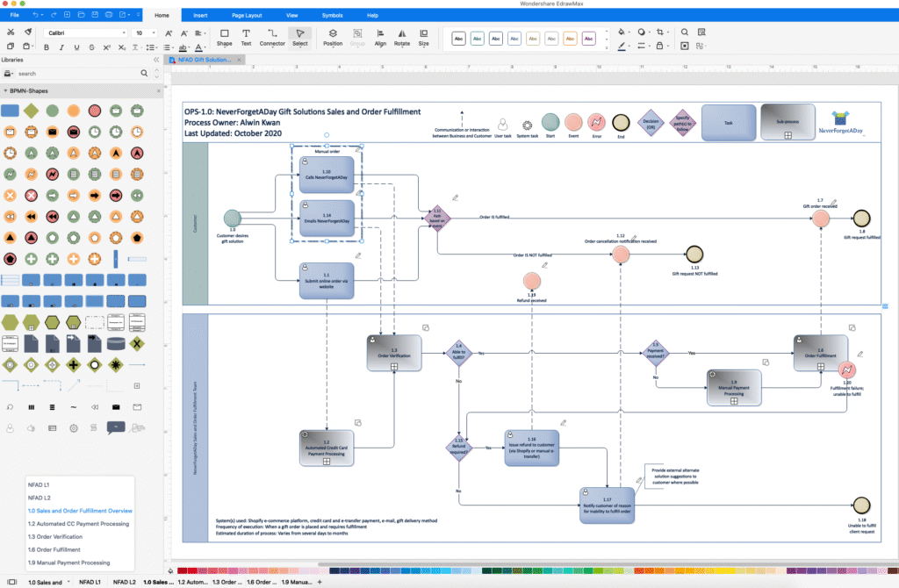Add a new page with plus button
899x588 pixels.
tap(320, 582)
